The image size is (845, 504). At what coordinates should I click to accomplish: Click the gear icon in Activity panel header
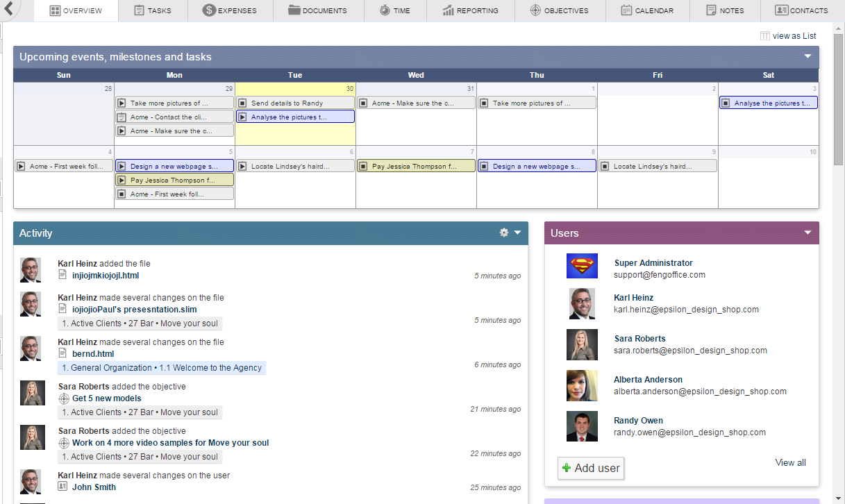coord(504,233)
